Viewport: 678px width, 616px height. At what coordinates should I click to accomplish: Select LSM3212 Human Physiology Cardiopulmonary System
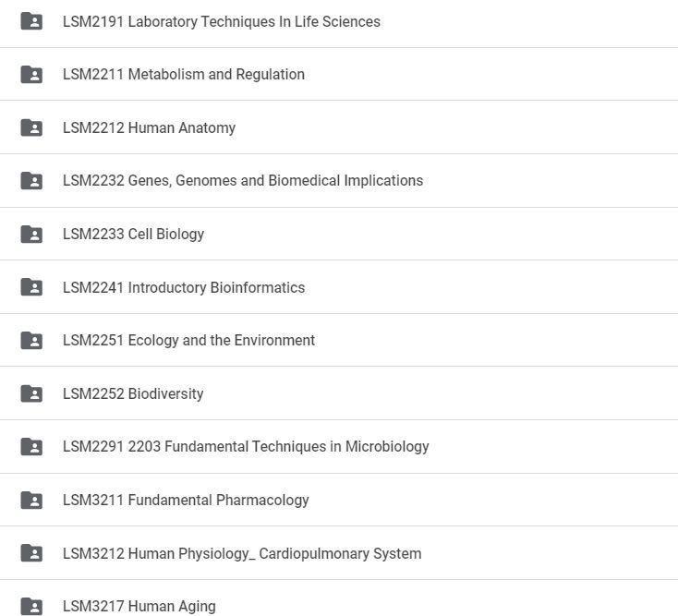pyautogui.click(x=242, y=554)
